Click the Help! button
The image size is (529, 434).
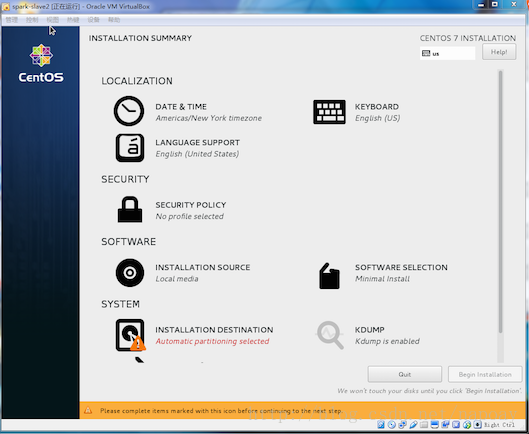pos(499,52)
